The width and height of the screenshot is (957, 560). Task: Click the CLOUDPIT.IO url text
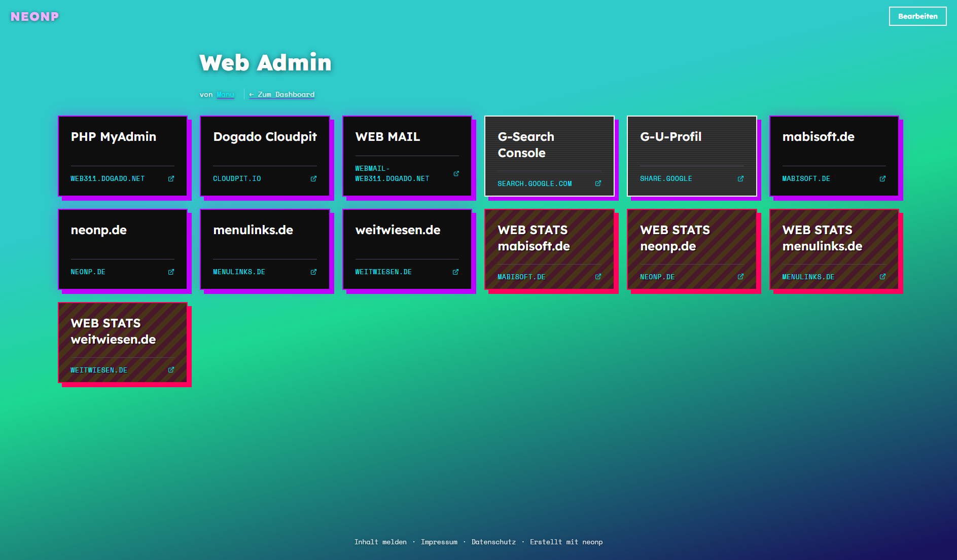tap(237, 179)
